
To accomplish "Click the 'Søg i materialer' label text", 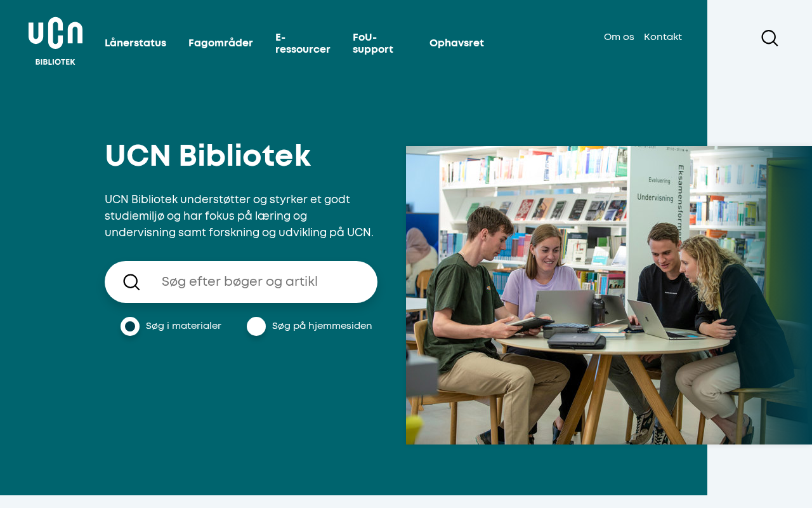I will point(183,326).
